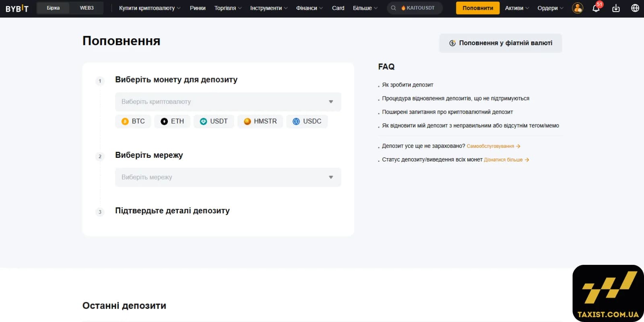Expand the Ордери menu
644x322 pixels.
tap(550, 8)
